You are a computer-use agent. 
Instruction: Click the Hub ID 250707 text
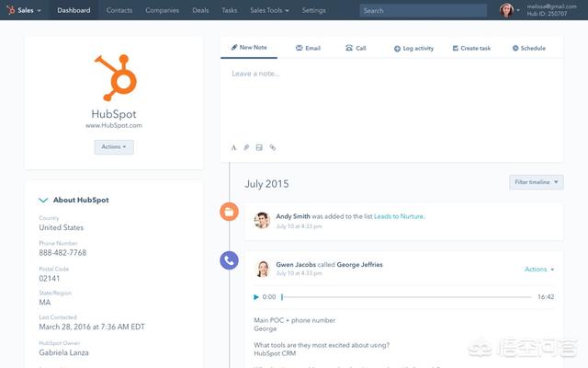(x=548, y=14)
